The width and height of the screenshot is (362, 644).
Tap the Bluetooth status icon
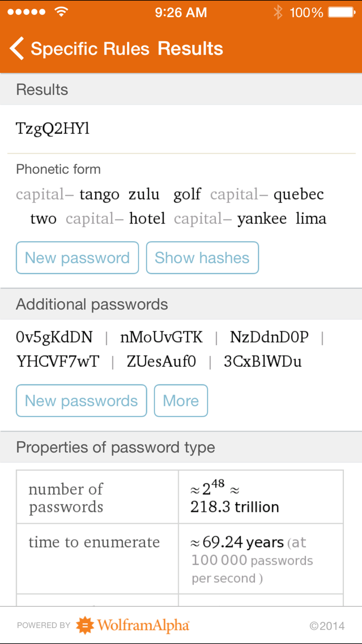click(278, 12)
